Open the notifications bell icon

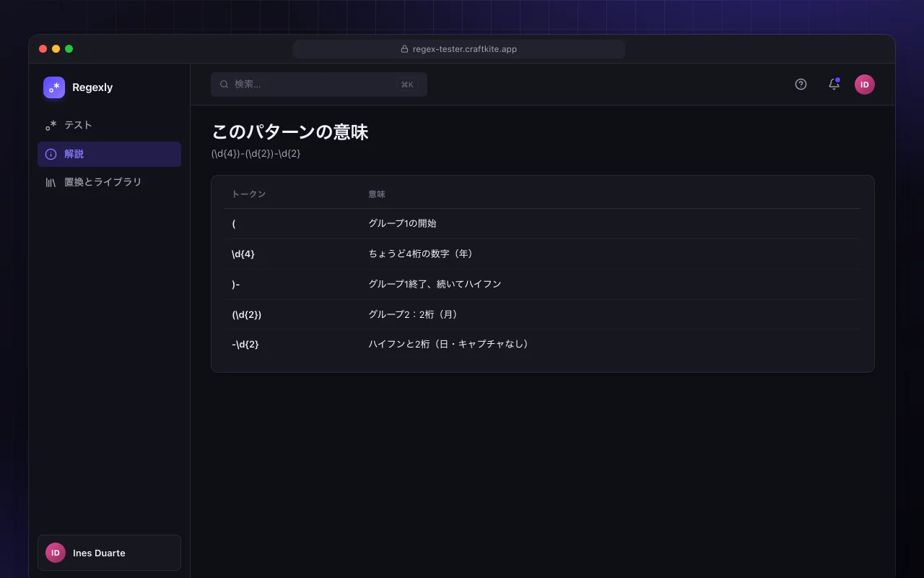(834, 85)
